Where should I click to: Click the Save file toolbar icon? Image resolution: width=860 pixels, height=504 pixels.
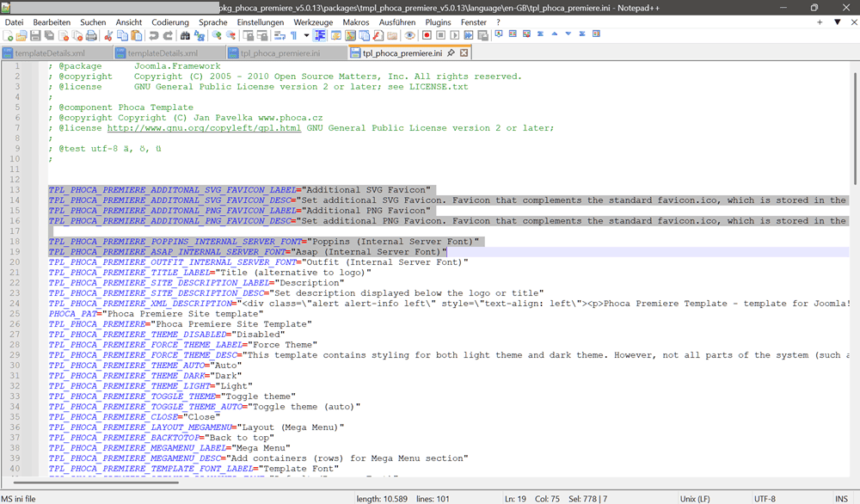(35, 36)
